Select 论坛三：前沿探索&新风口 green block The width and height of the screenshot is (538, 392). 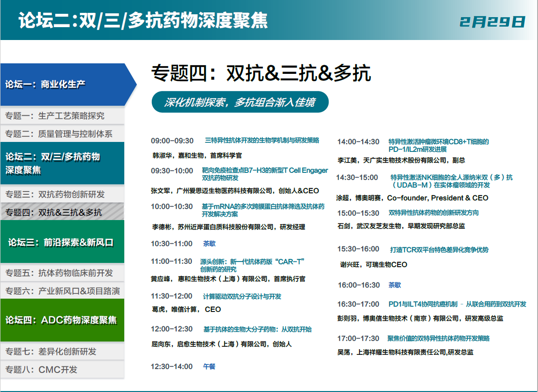[x=62, y=242]
